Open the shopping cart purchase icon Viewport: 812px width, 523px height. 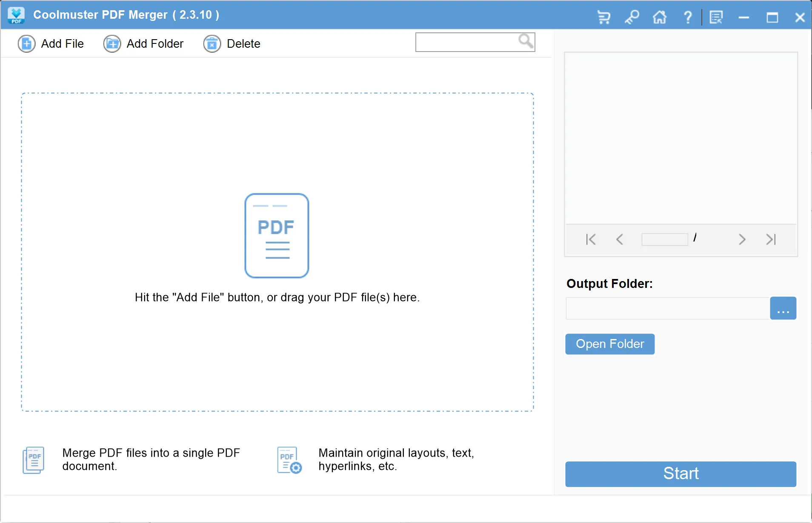[x=603, y=17]
